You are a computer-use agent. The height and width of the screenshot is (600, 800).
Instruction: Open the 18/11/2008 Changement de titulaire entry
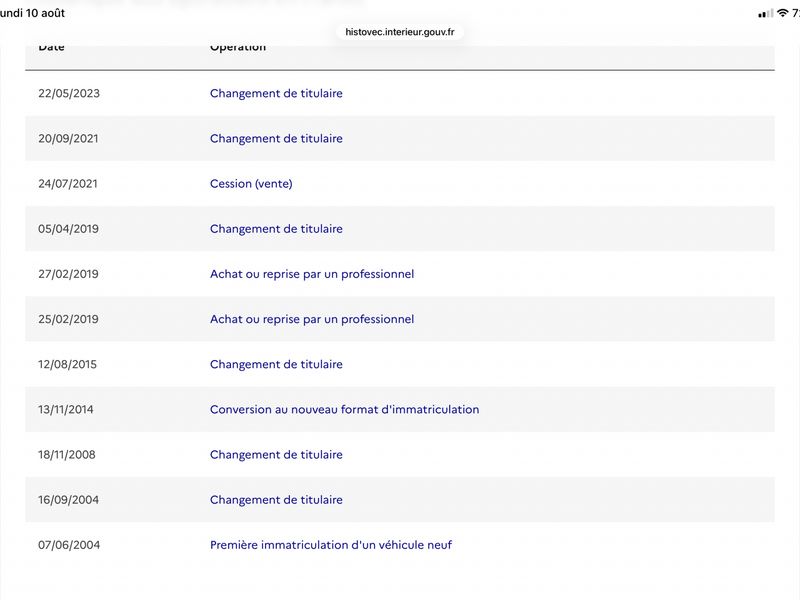pyautogui.click(x=276, y=455)
